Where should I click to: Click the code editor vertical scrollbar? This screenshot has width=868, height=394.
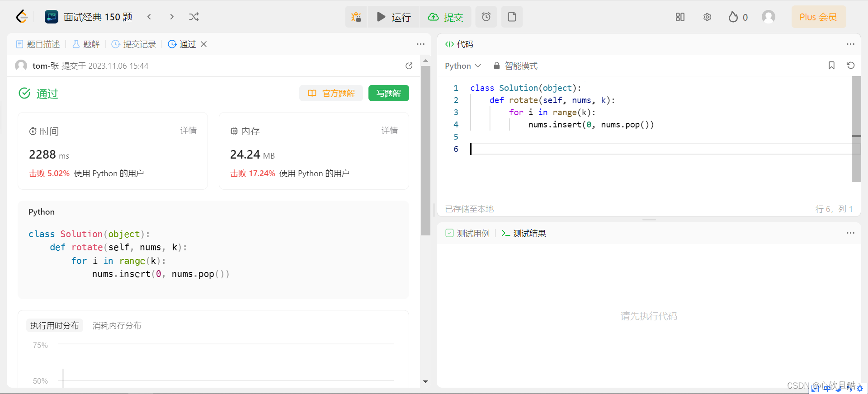(856, 129)
